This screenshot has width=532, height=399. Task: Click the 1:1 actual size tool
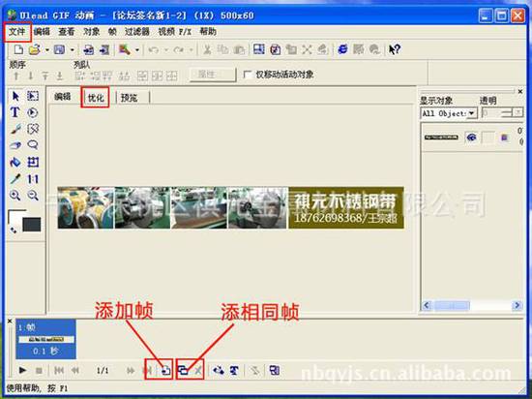tap(33, 179)
